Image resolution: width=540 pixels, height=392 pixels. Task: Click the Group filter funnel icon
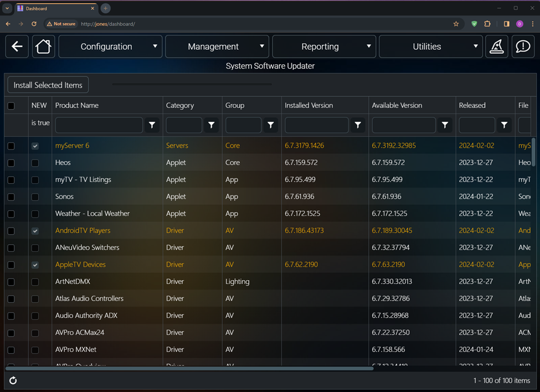271,125
